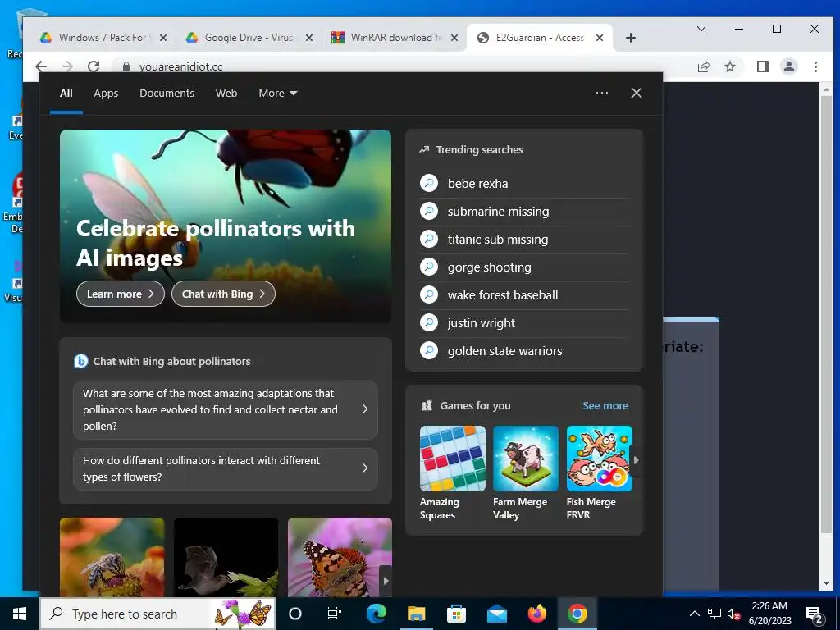Toggle Chrome side panel icon
840x630 pixels.
[x=763, y=66]
